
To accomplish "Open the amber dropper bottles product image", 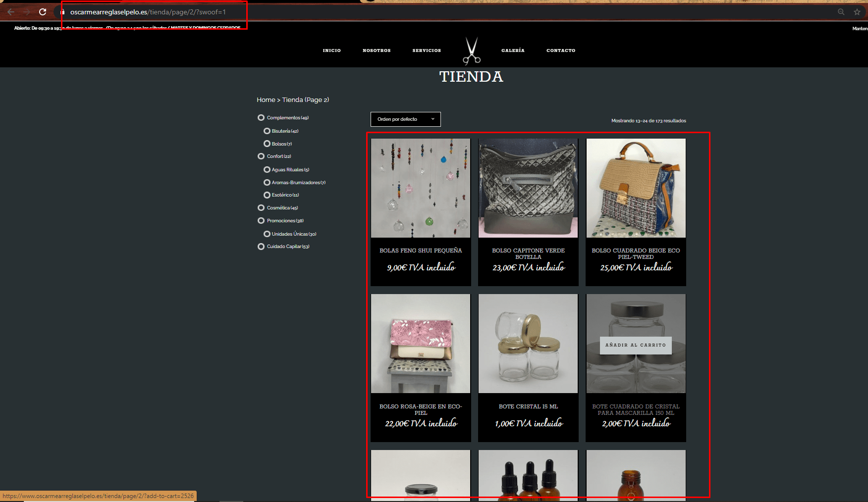I will pyautogui.click(x=528, y=476).
